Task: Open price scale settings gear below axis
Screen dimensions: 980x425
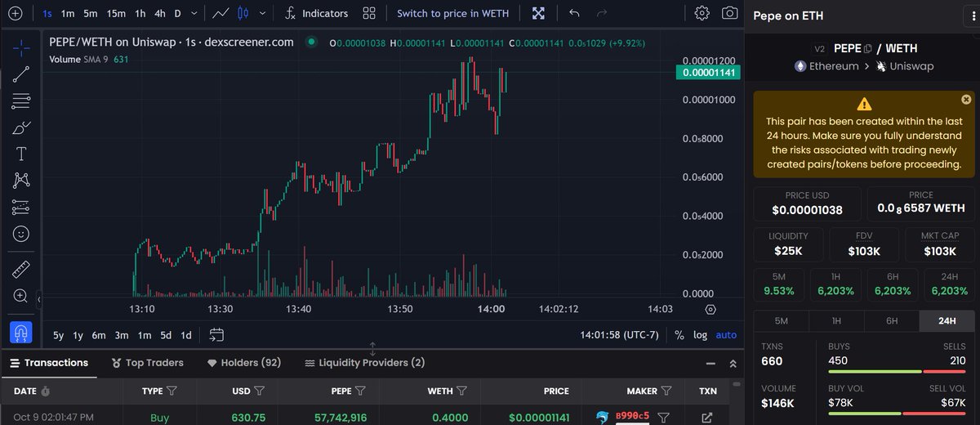Action: coord(710,310)
